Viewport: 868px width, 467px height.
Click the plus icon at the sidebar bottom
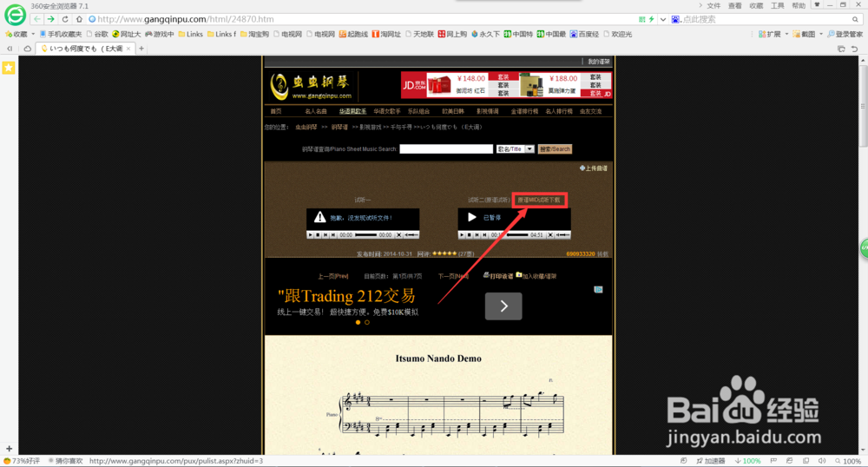point(9,449)
